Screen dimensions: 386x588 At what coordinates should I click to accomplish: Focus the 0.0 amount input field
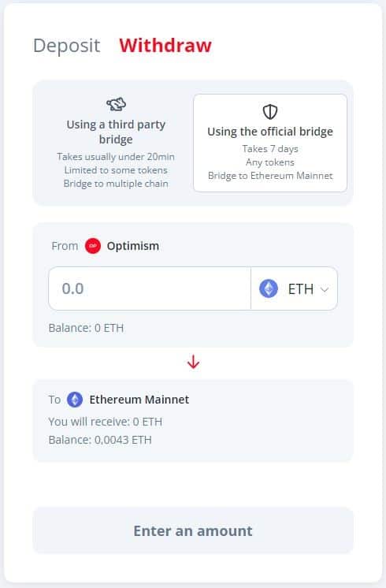click(150, 288)
